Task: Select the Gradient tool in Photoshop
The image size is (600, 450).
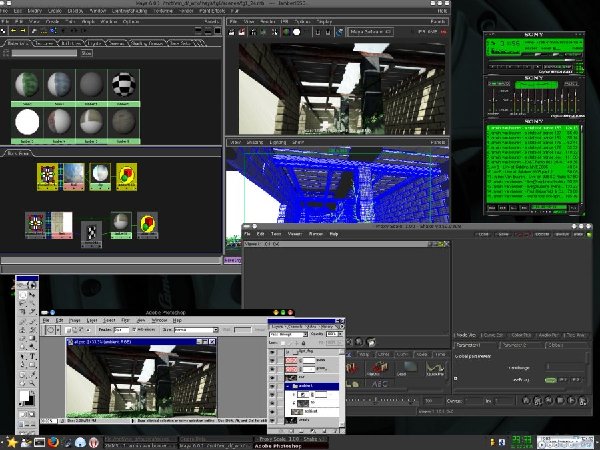Action: pos(32,339)
